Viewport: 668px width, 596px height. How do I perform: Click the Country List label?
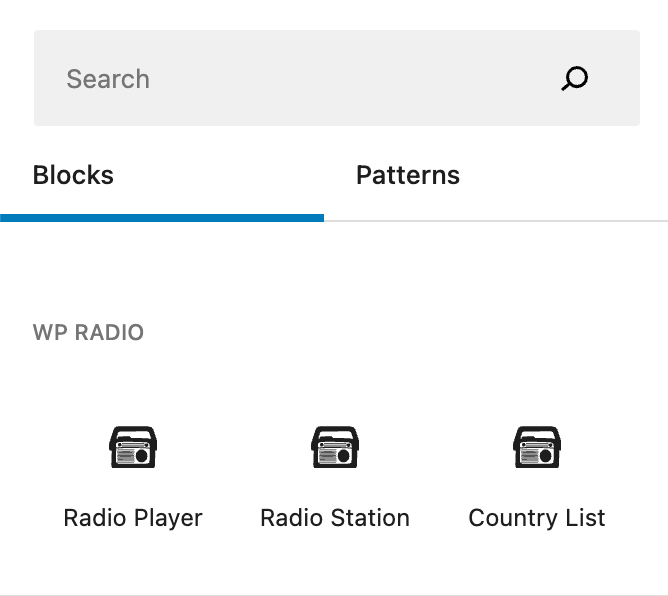[x=537, y=518]
